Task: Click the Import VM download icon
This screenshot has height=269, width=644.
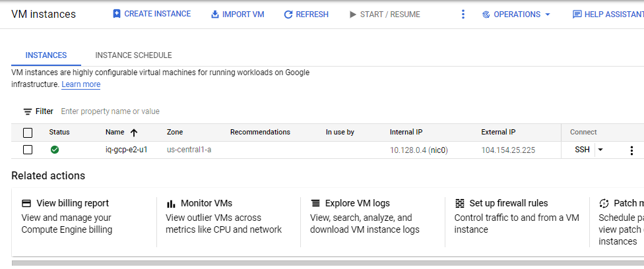Action: pyautogui.click(x=215, y=15)
